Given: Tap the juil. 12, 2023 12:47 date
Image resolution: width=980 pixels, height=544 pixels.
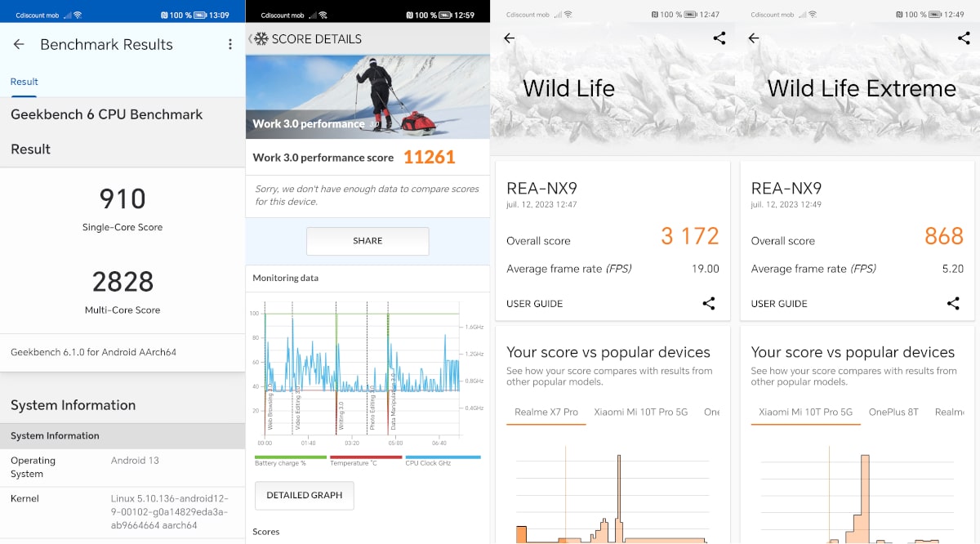Looking at the screenshot, I should 542,204.
